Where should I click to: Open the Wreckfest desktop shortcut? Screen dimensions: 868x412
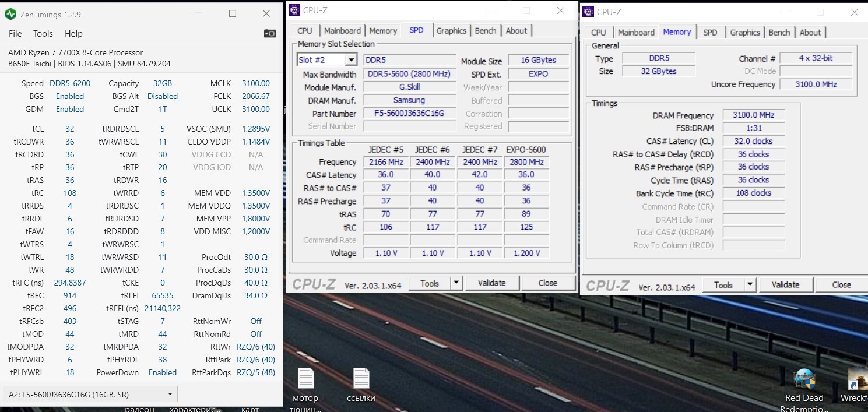tap(856, 379)
